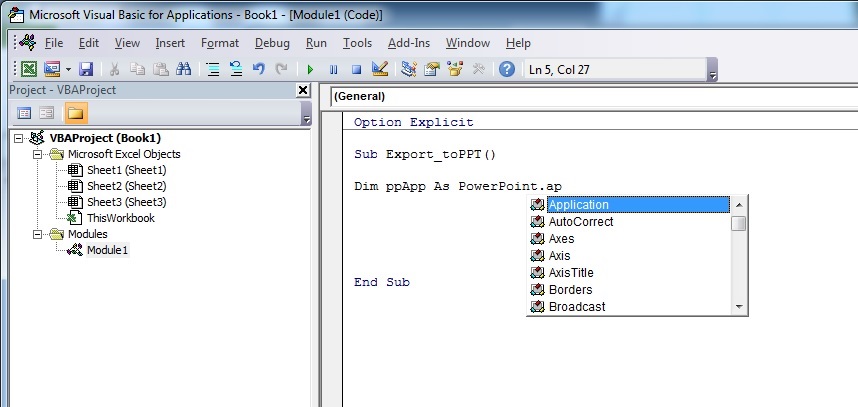Select Sheet3 (Sheet3) in project tree
Screen dimensions: 858x407
pyautogui.click(x=126, y=202)
